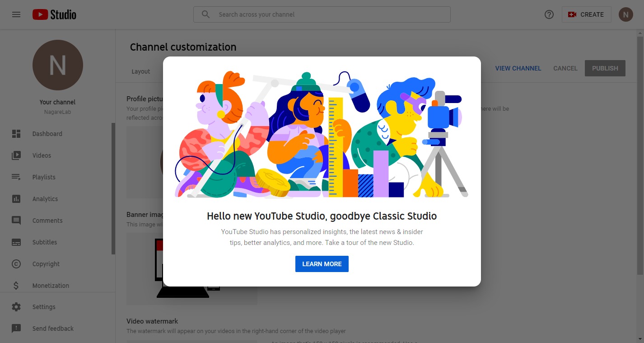644x343 pixels.
Task: Click the Dashboard grid icon
Action: point(16,134)
